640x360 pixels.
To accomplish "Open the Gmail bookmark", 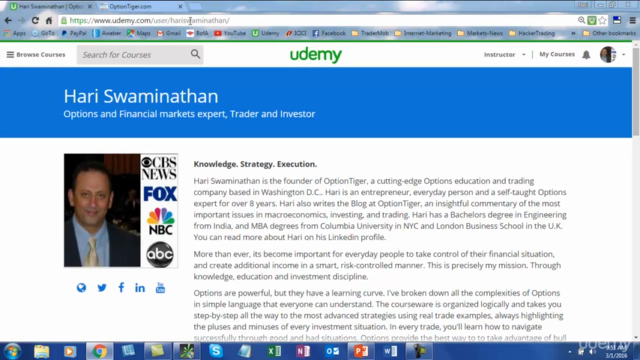I will tap(169, 33).
